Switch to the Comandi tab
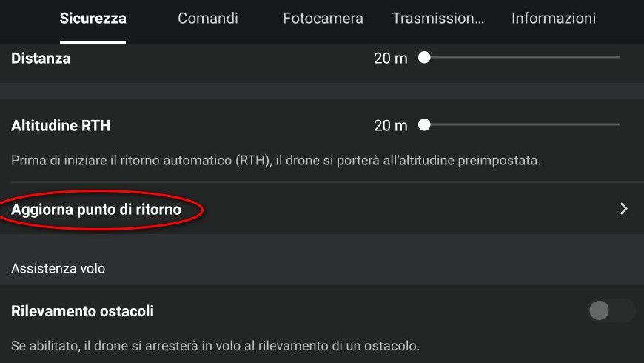644x363 pixels. [208, 19]
